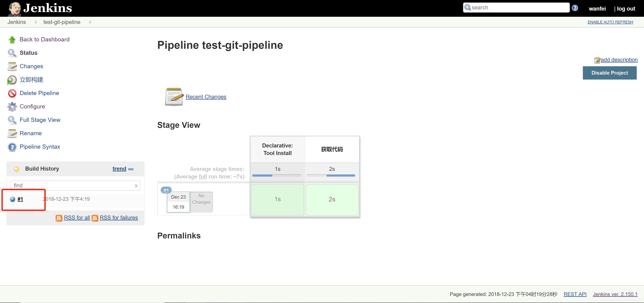The image size is (644, 303).
Task: Enable auto refresh
Action: click(610, 22)
